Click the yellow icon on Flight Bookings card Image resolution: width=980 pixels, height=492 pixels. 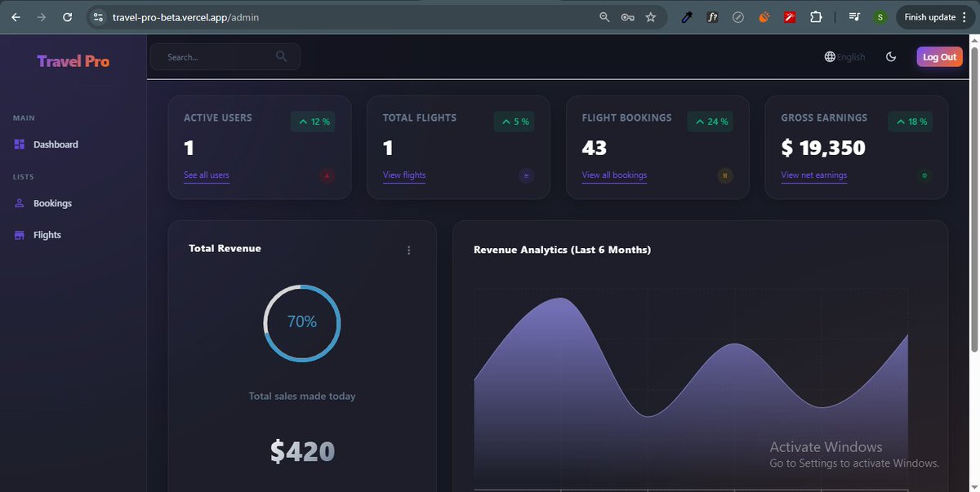pyautogui.click(x=725, y=175)
